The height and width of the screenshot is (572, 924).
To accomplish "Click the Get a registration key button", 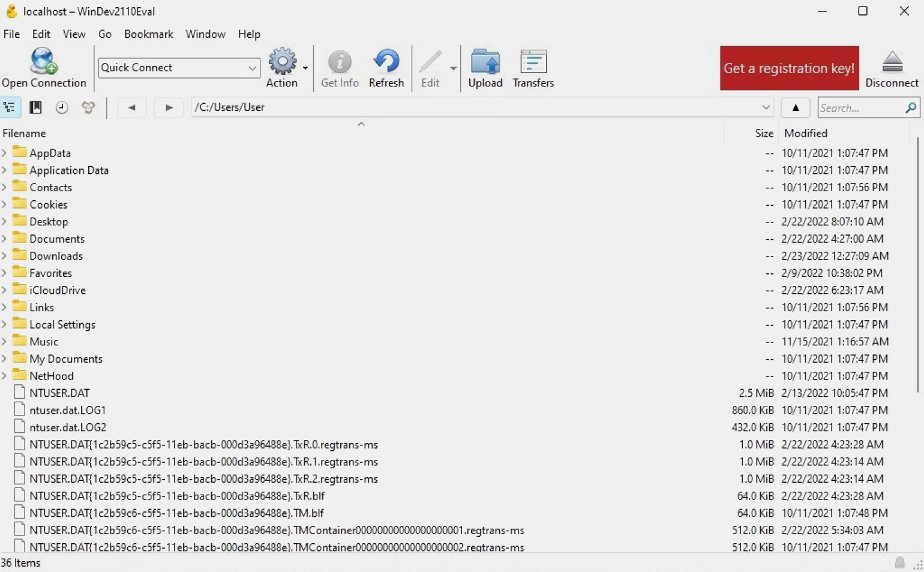I will 789,68.
